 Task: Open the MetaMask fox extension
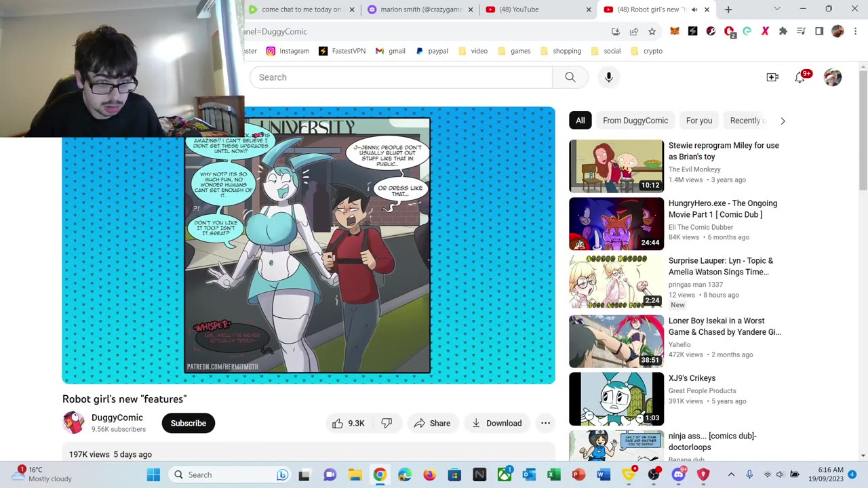675,31
